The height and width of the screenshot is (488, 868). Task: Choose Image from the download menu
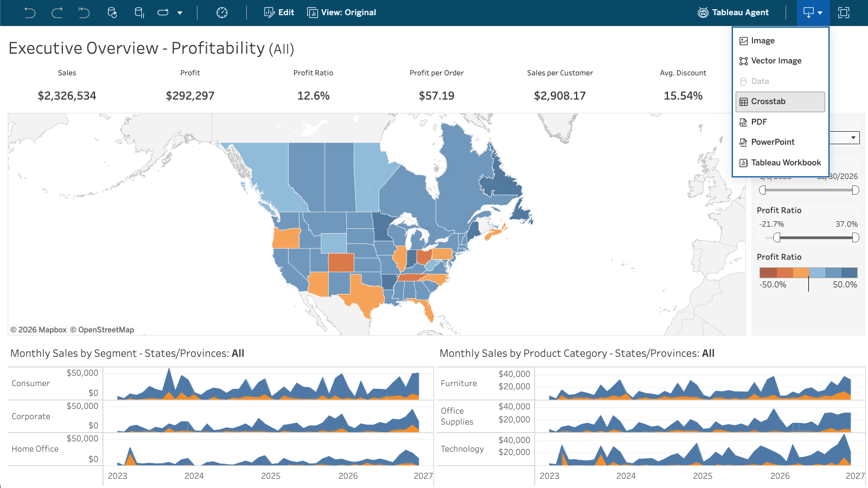coord(780,41)
